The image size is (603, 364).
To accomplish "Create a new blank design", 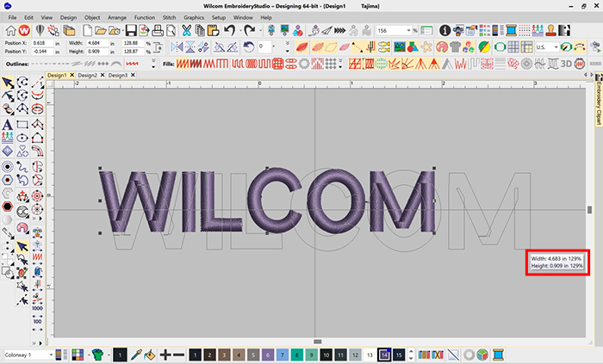I will (87, 30).
